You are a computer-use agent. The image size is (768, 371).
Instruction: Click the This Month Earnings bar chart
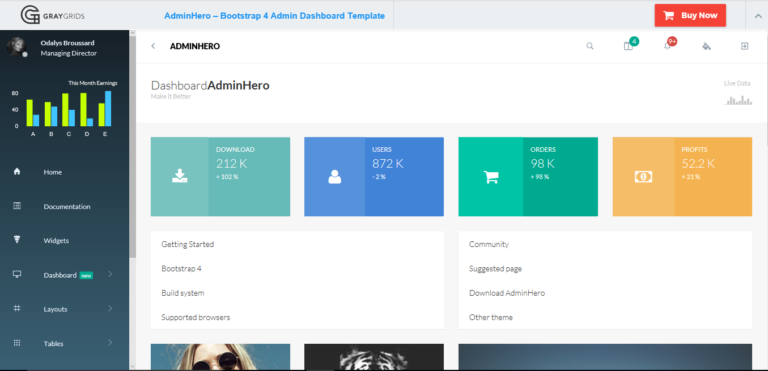[x=64, y=108]
